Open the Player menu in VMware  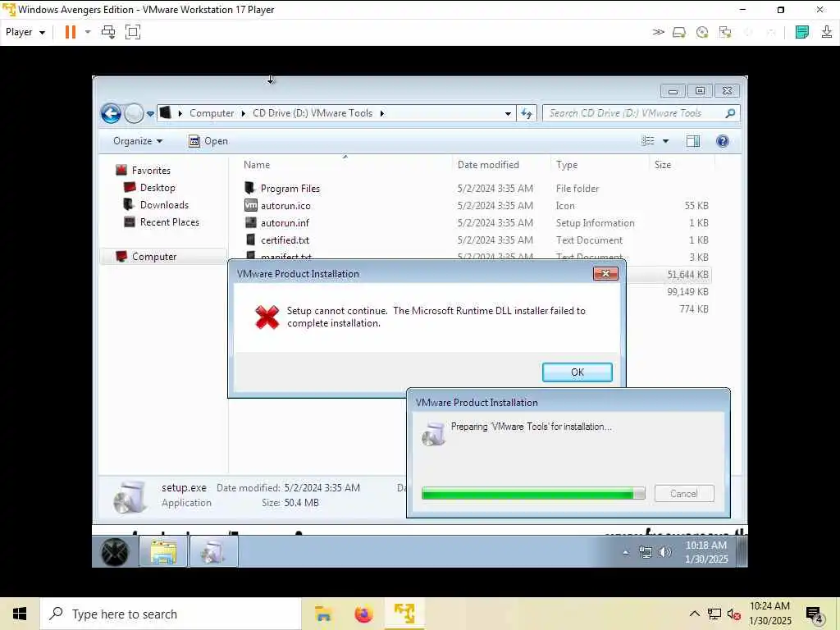click(x=25, y=32)
